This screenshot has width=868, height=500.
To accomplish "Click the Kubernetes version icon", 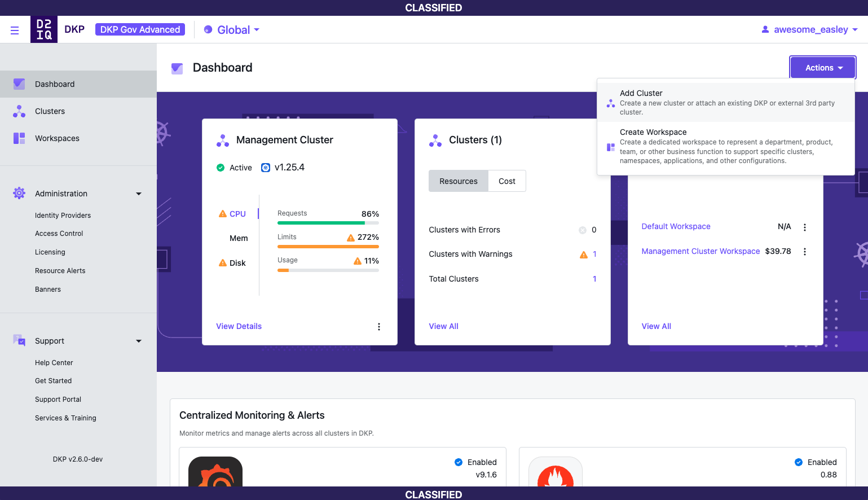I will pyautogui.click(x=266, y=168).
